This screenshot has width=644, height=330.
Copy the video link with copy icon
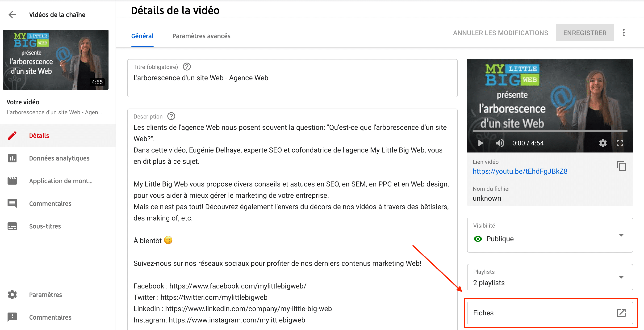click(621, 166)
